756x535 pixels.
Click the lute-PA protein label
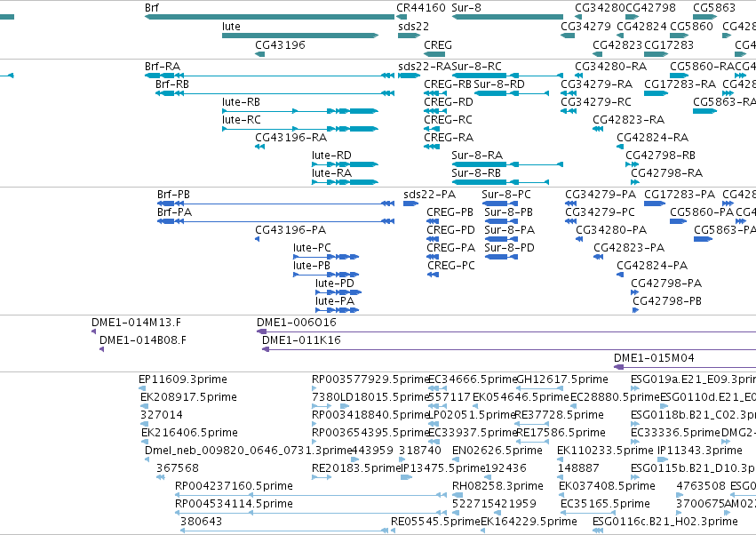(x=335, y=301)
